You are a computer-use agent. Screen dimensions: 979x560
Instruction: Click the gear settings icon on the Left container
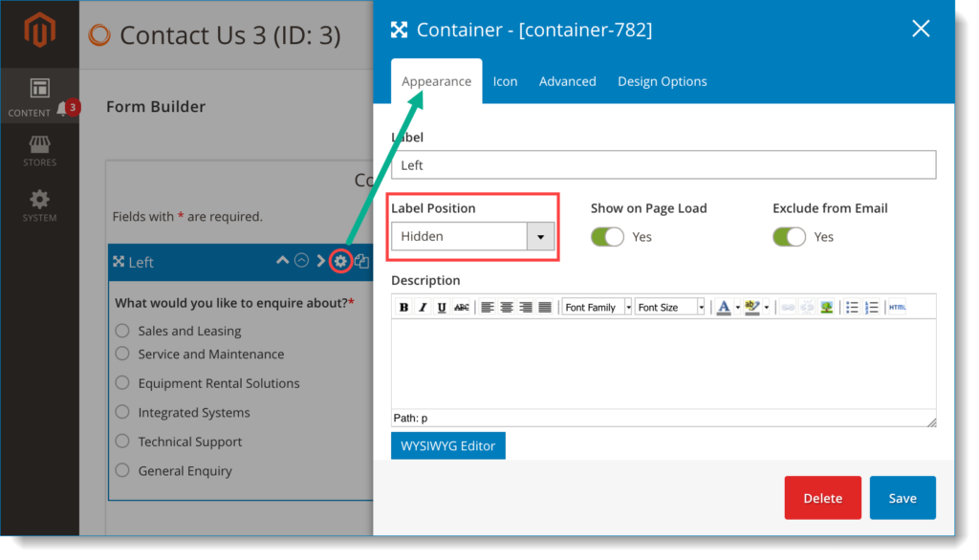(342, 260)
